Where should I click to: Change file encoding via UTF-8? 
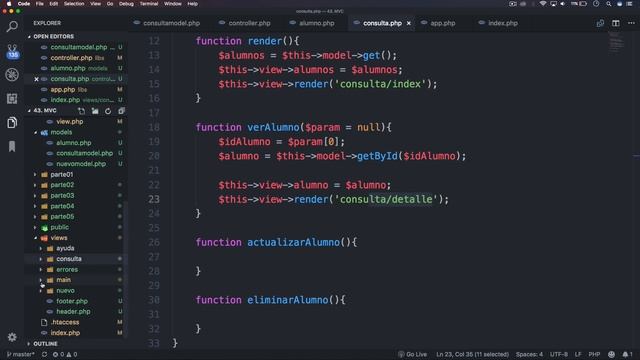pos(558,354)
